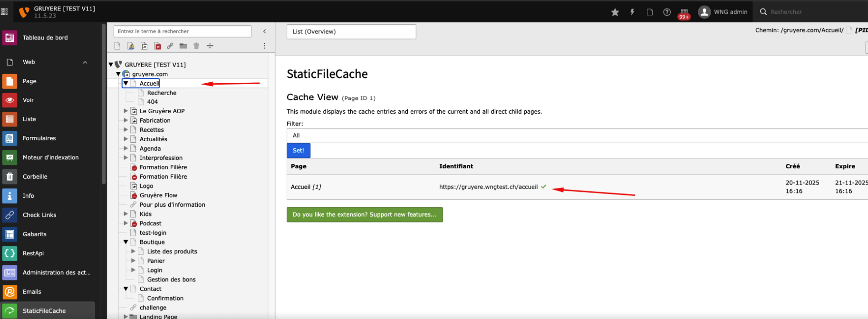Open the page tree three-dot options menu
This screenshot has width=868, height=319.
tap(265, 46)
